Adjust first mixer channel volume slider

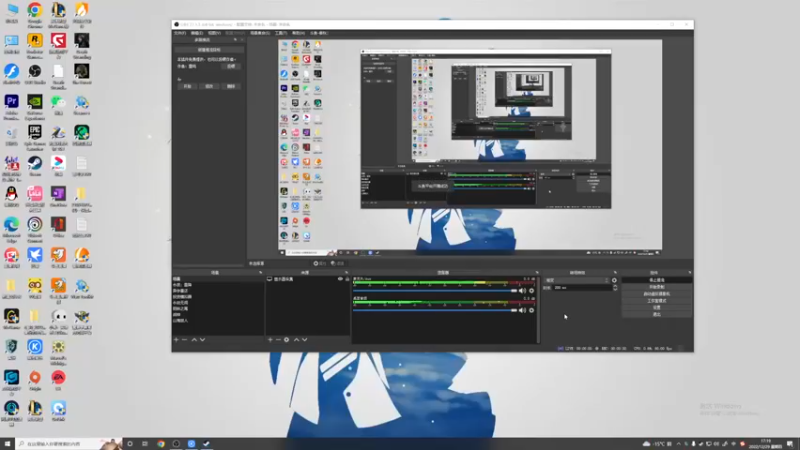click(x=435, y=291)
